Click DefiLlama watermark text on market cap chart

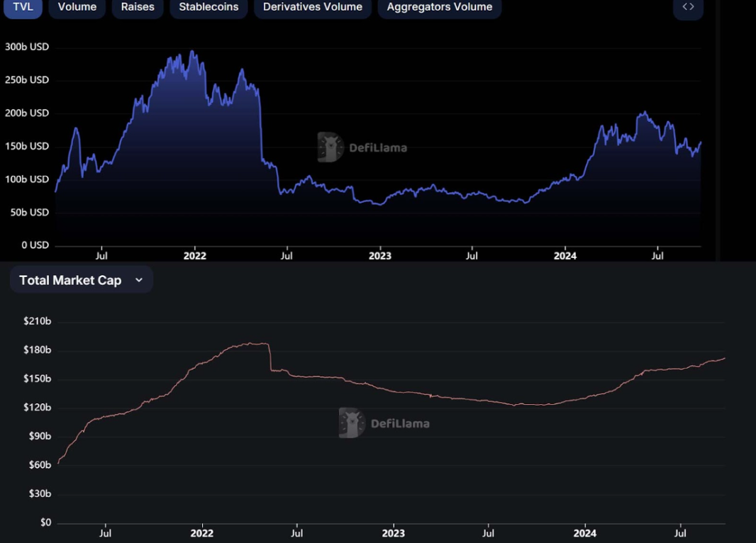click(x=400, y=424)
